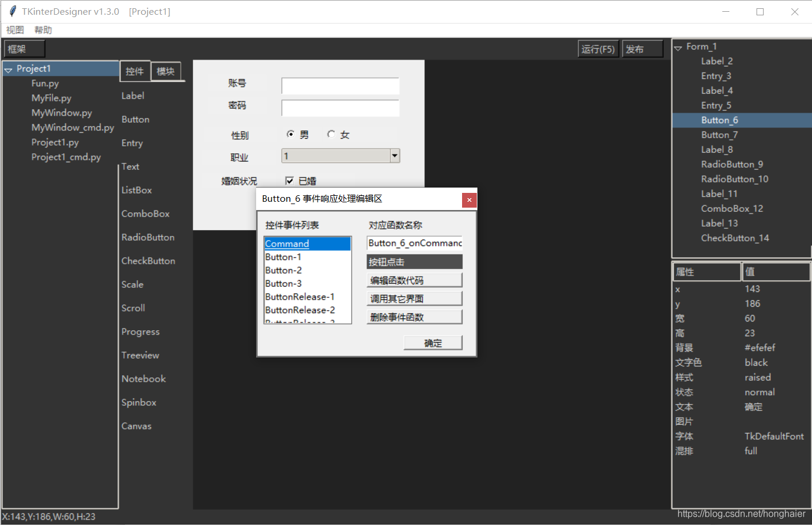Pick the Label widget from the palette
Viewport: 812px width, 525px height.
tap(133, 96)
